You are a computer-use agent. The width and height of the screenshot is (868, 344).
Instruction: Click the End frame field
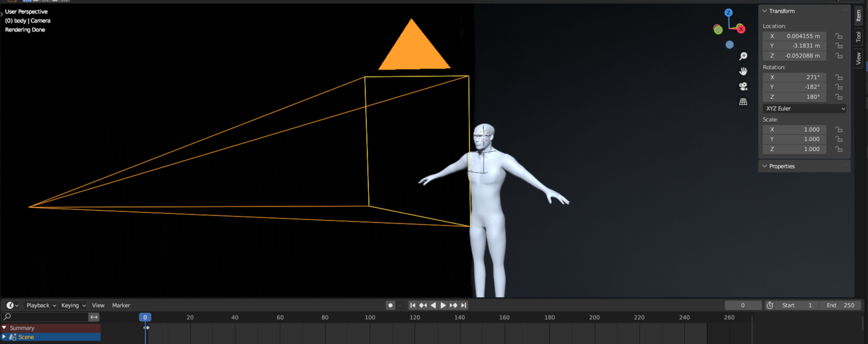coord(840,305)
